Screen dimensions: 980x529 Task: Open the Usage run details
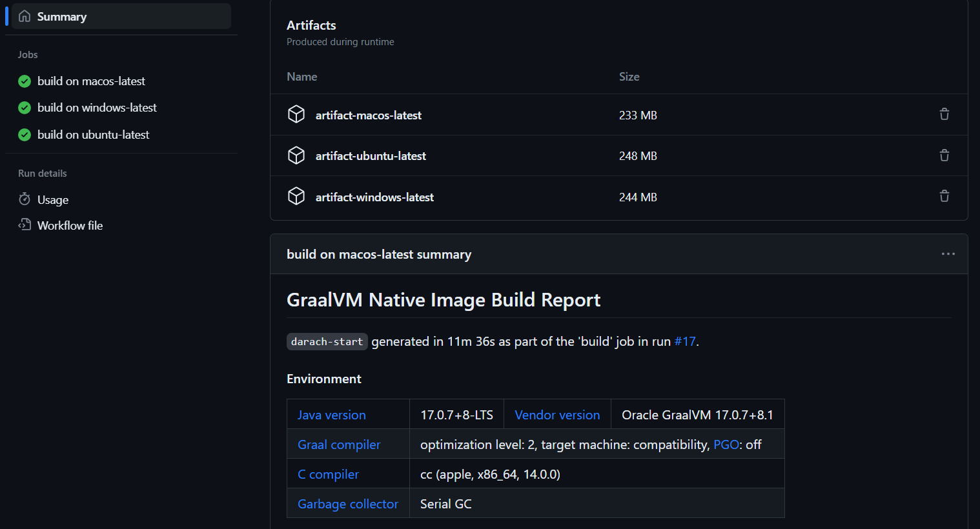tap(53, 200)
